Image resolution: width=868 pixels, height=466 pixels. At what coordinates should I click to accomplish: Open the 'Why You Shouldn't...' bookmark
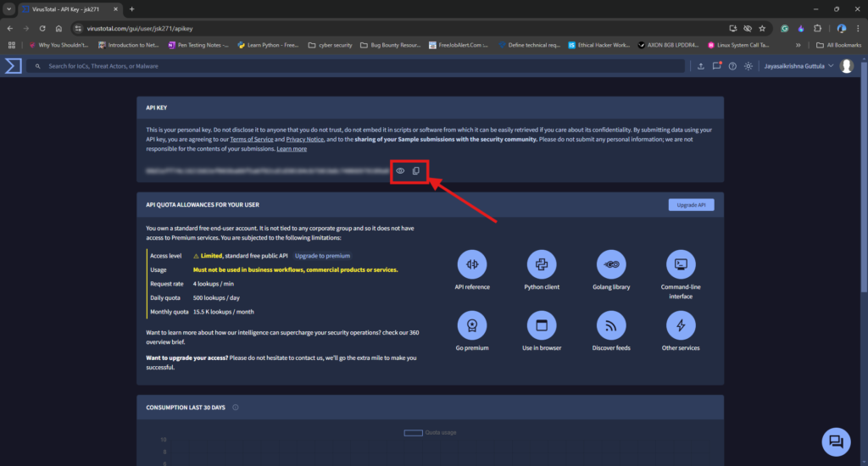58,46
